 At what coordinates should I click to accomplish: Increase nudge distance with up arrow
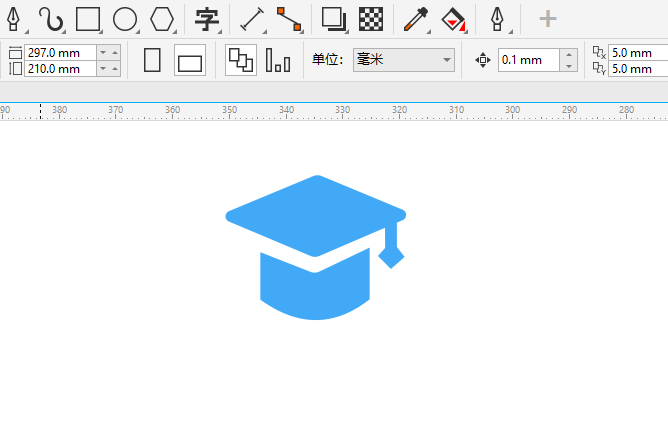click(x=569, y=55)
